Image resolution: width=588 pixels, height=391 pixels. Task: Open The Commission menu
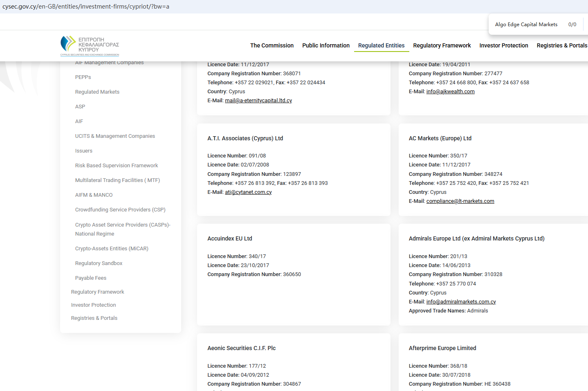tap(272, 45)
